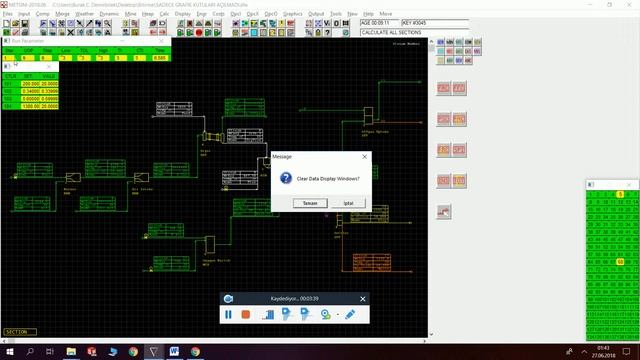
Task: Click the Windows Start button
Action: tap(9, 351)
